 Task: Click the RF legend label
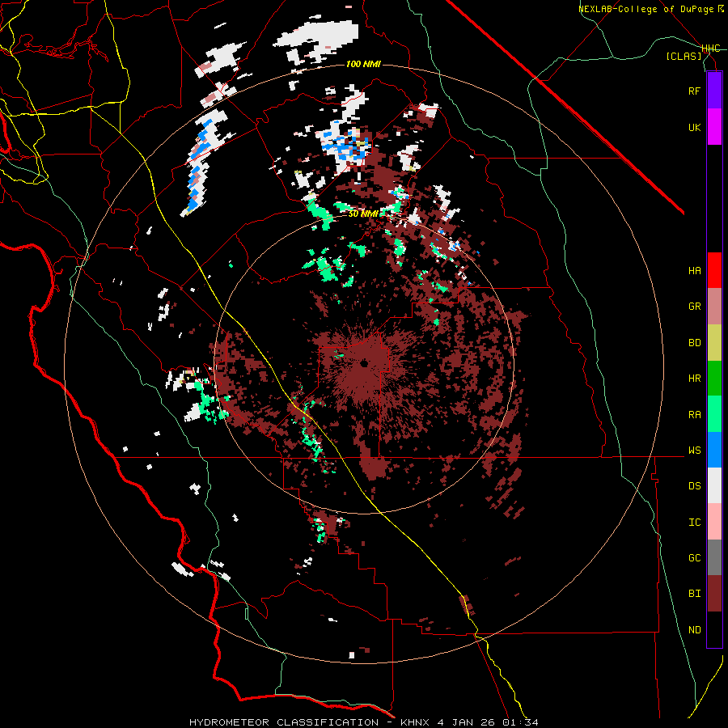pyautogui.click(x=694, y=91)
